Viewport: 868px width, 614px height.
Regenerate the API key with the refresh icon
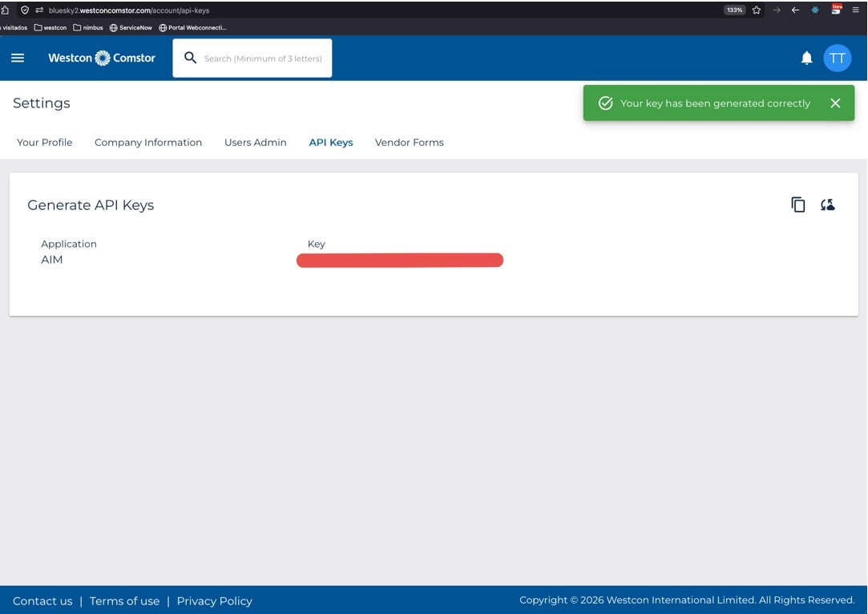coord(828,205)
